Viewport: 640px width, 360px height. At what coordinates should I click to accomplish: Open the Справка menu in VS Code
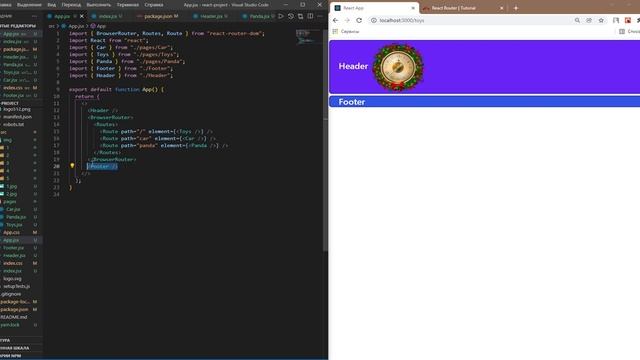pos(154,5)
